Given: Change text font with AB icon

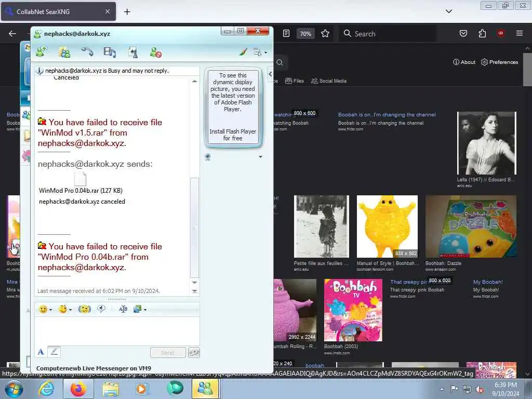Looking at the screenshot, I should coord(123,309).
